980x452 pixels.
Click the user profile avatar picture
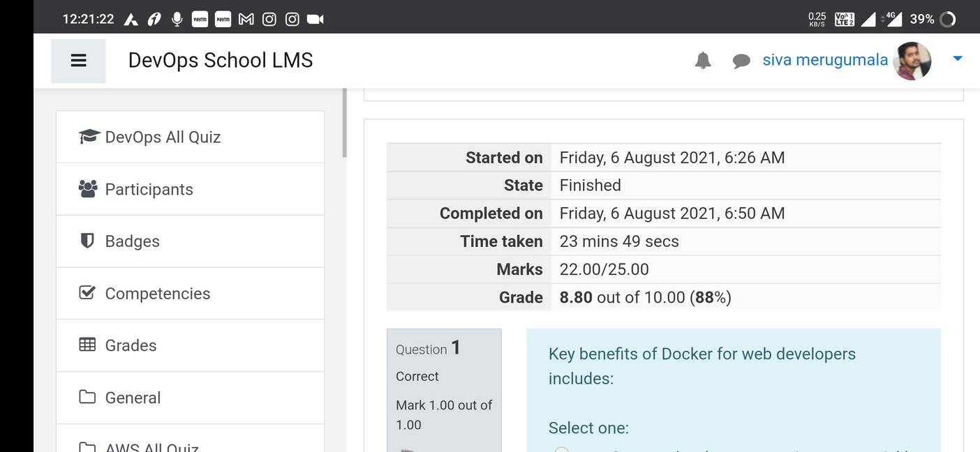(912, 61)
